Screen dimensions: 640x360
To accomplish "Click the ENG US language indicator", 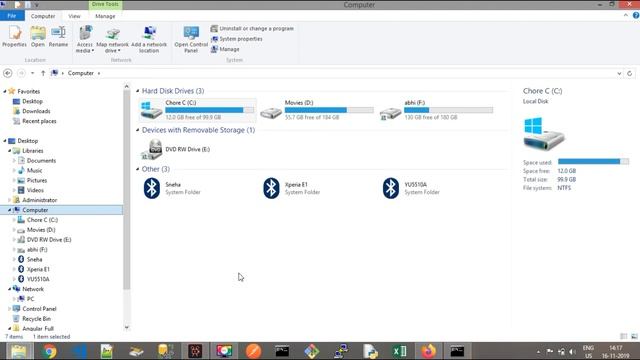I will [588, 352].
